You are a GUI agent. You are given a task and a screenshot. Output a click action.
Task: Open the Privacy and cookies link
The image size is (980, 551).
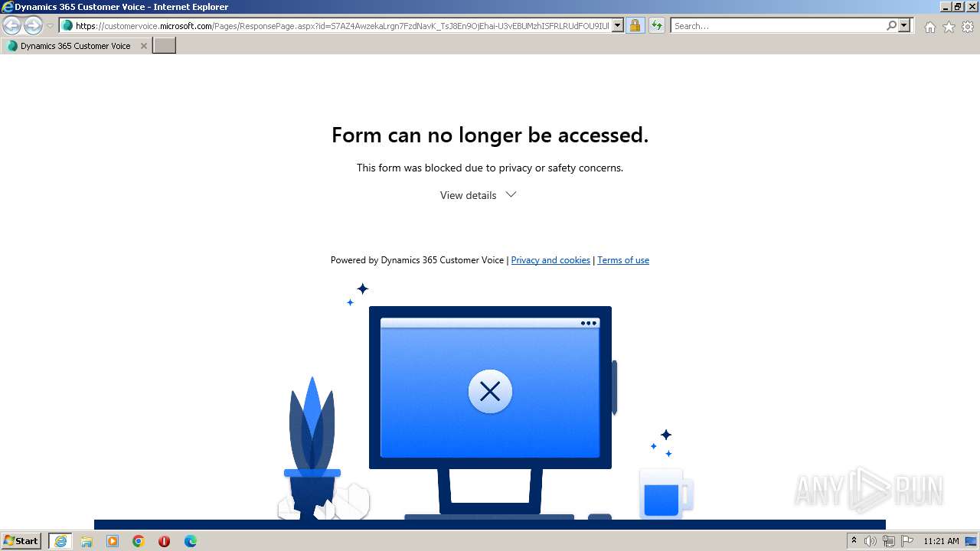[550, 260]
